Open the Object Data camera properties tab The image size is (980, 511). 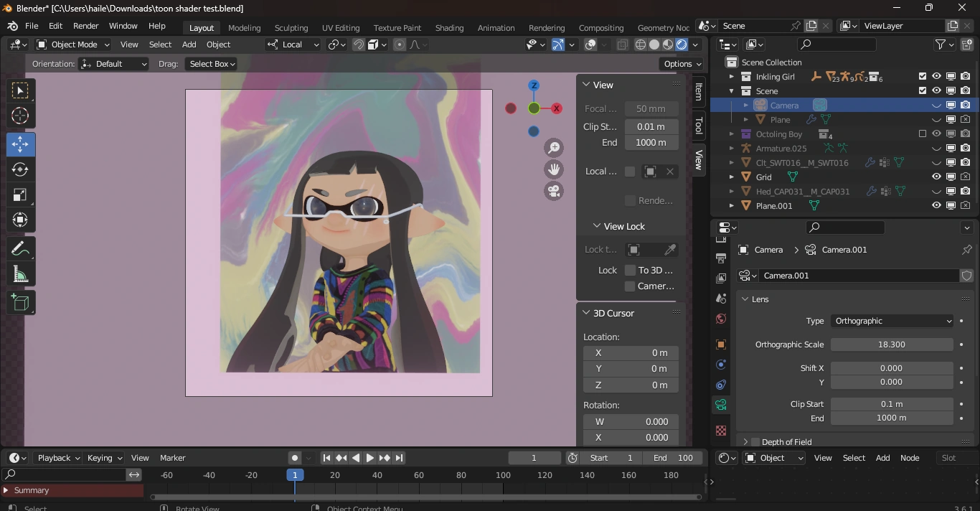(720, 404)
